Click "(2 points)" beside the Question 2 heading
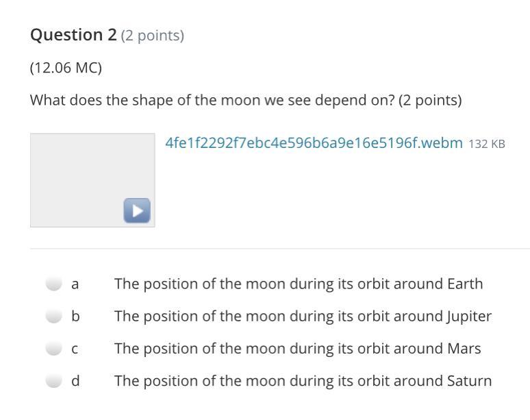 click(x=152, y=36)
